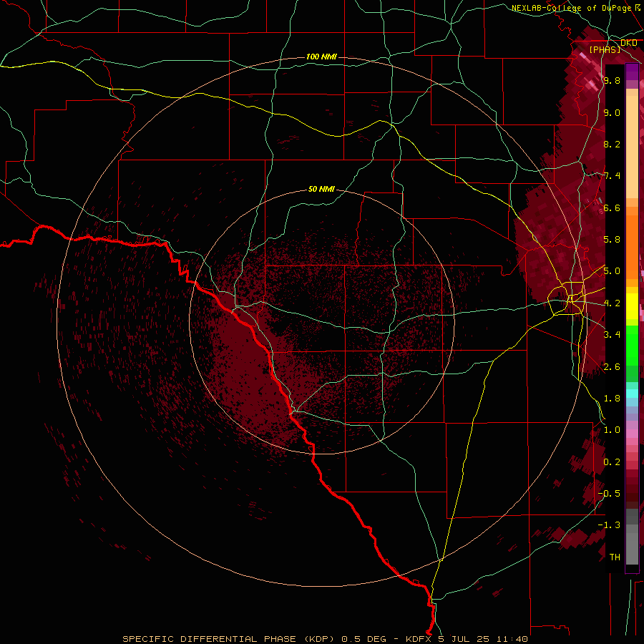Click the -1.3 value on the color scale
Screen dimensions: 644x644
click(609, 525)
